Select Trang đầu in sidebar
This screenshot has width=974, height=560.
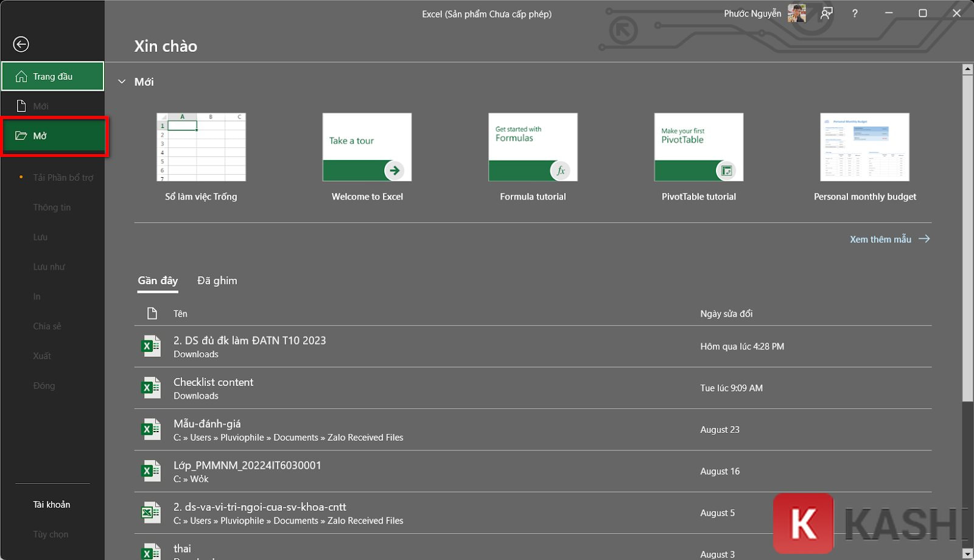coord(52,77)
